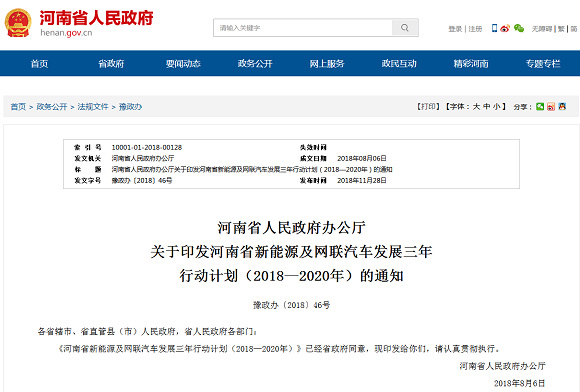
Task: Click the Henan government emblem logo
Action: click(18, 23)
